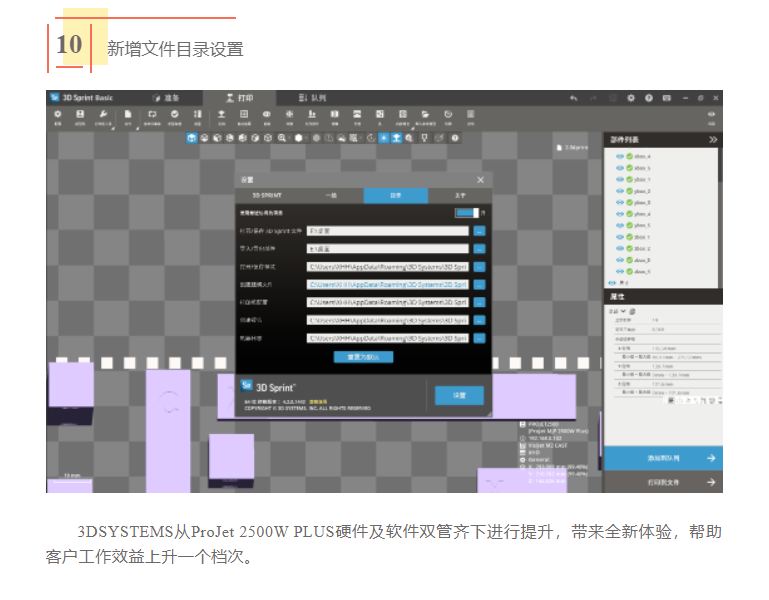
Task: Click the green check icon beside zbox_2
Action: [629, 249]
